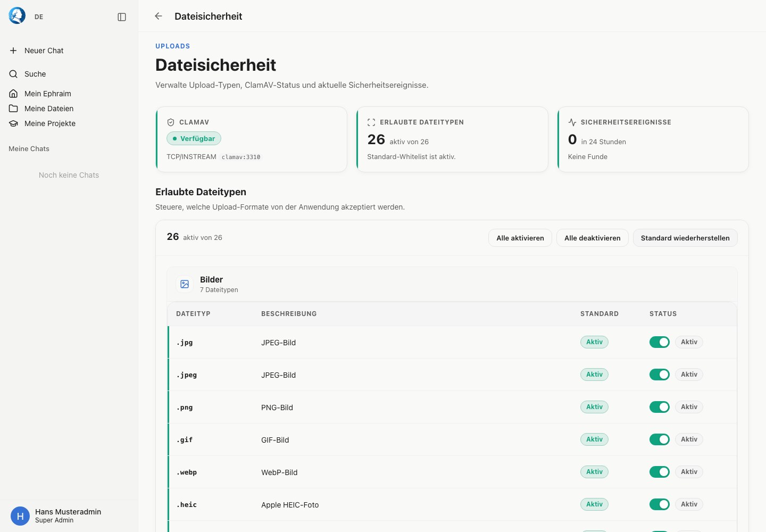Click the Verfügbar status badge
This screenshot has height=532, width=766.
pos(194,138)
